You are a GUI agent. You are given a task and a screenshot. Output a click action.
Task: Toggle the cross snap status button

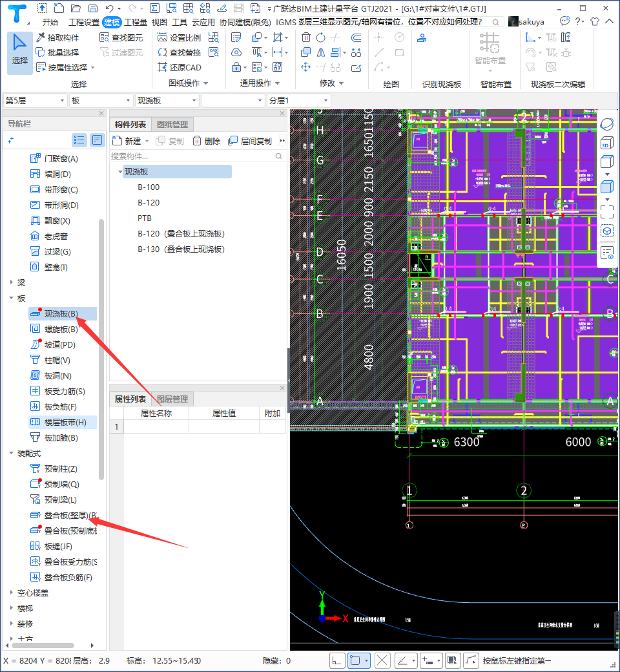[x=382, y=660]
